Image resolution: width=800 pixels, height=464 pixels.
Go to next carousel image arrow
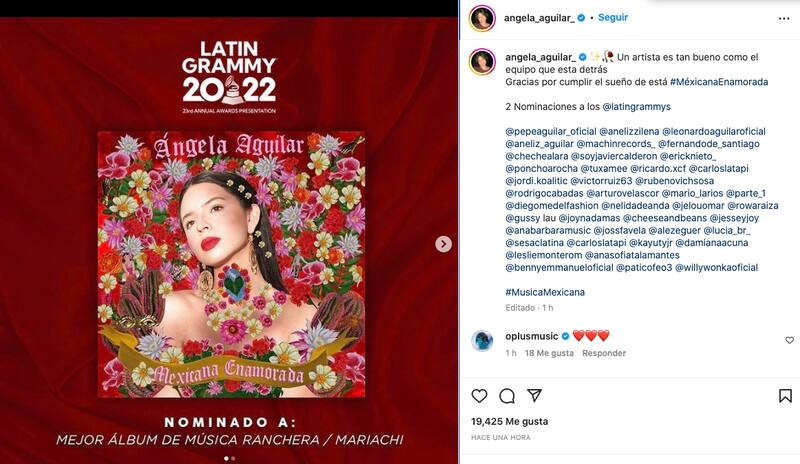443,244
